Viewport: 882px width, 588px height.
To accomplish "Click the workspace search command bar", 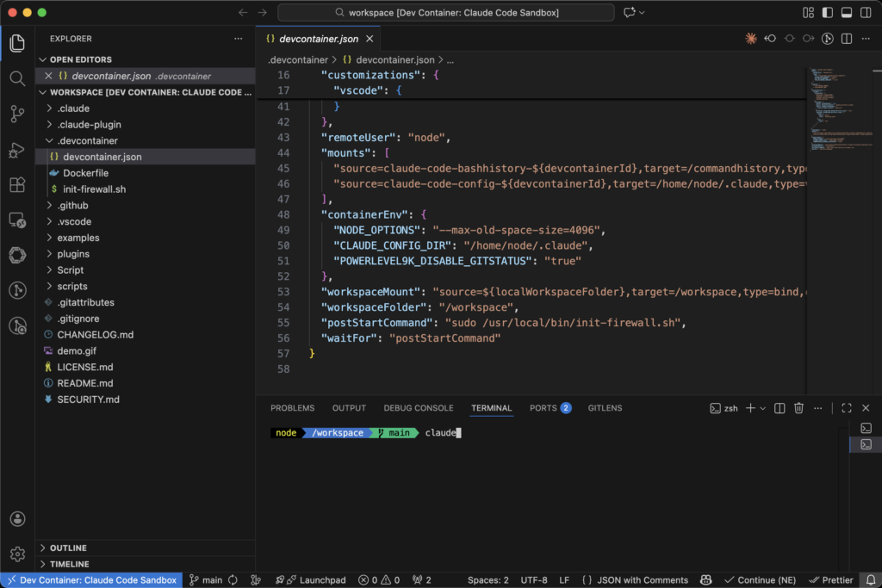I will 446,13.
